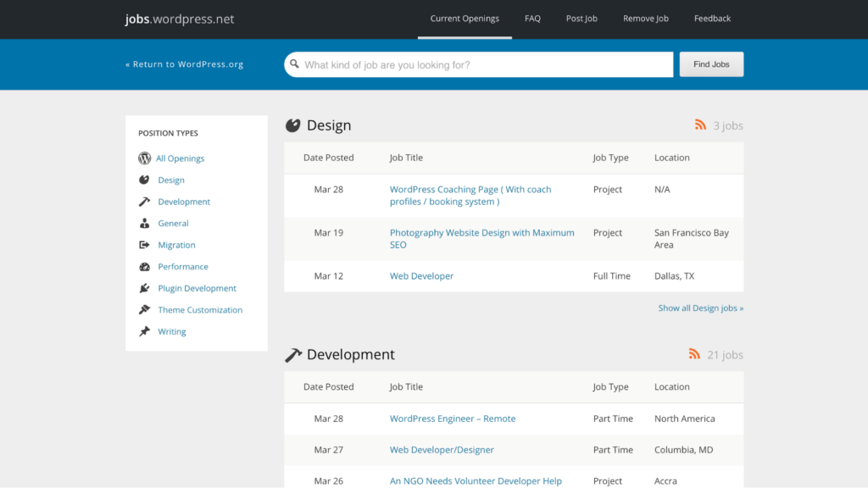Click Return to WordPress.org link
The image size is (868, 488).
coord(184,64)
